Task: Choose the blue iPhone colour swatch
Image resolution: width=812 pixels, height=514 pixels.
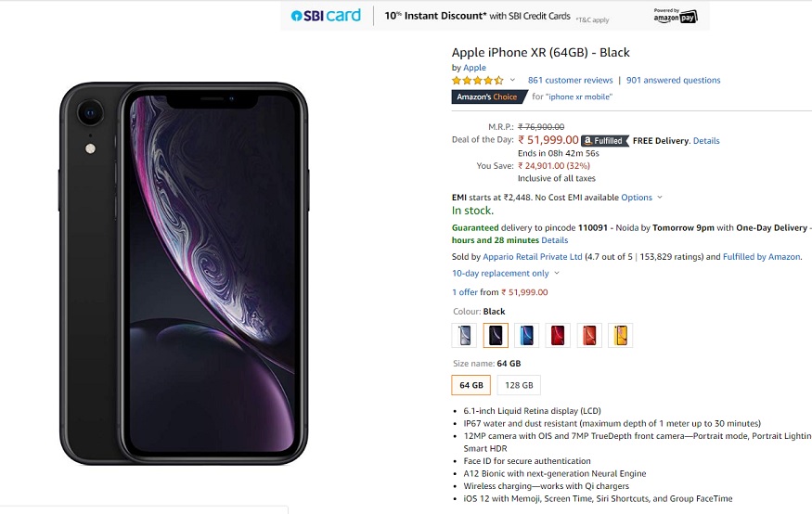Action: [x=527, y=336]
